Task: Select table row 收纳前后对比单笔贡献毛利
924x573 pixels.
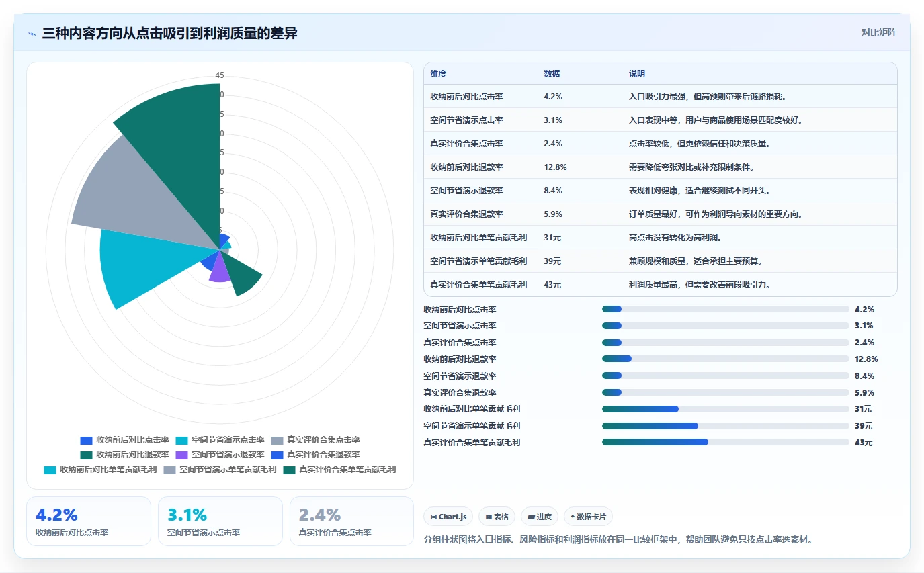Action: [x=661, y=238]
